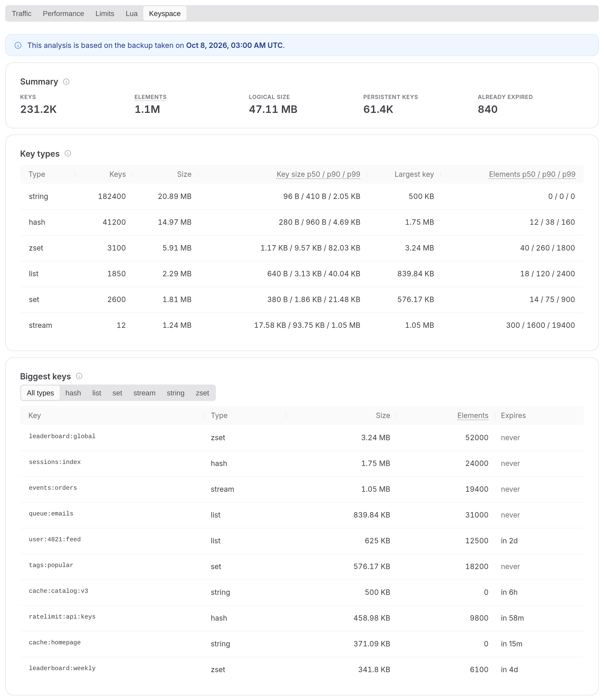Screen dimensions: 604x700
Task: Select the Keyspace tab
Action: pyautogui.click(x=165, y=13)
